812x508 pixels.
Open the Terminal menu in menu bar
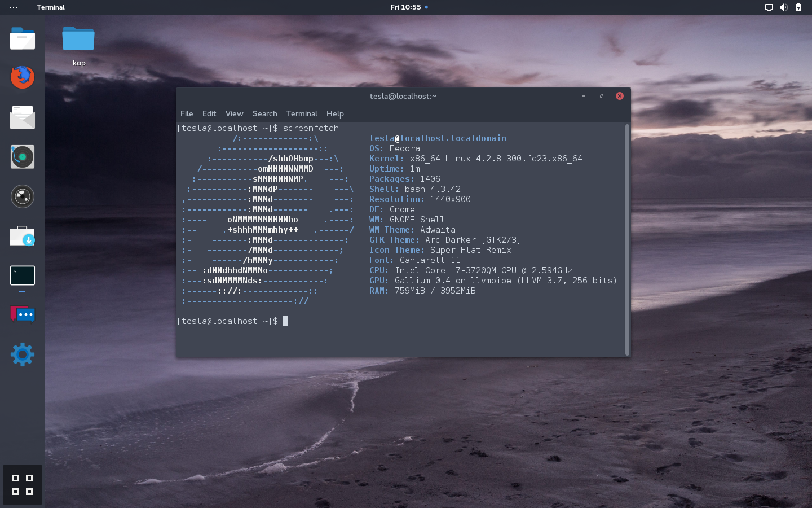[302, 113]
